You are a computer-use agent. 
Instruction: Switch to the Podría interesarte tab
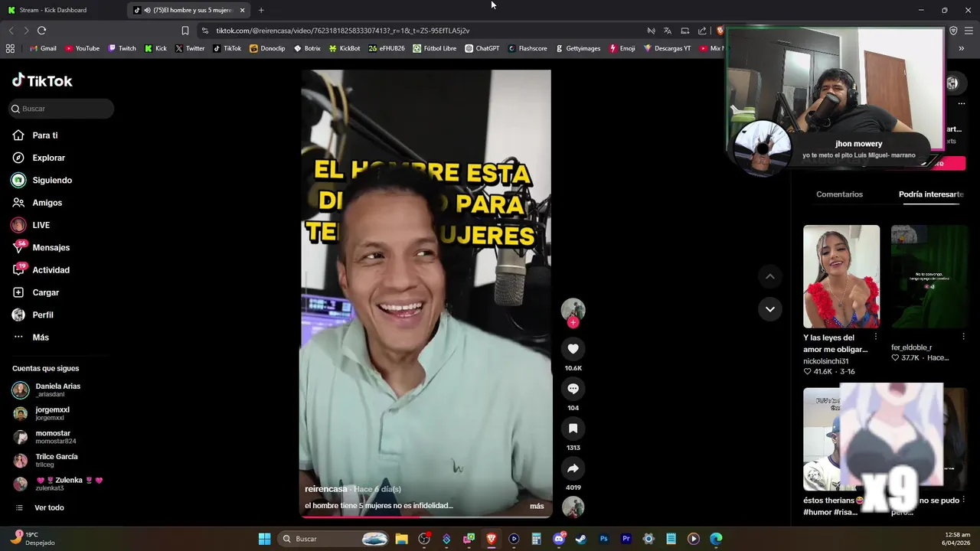pyautogui.click(x=931, y=194)
